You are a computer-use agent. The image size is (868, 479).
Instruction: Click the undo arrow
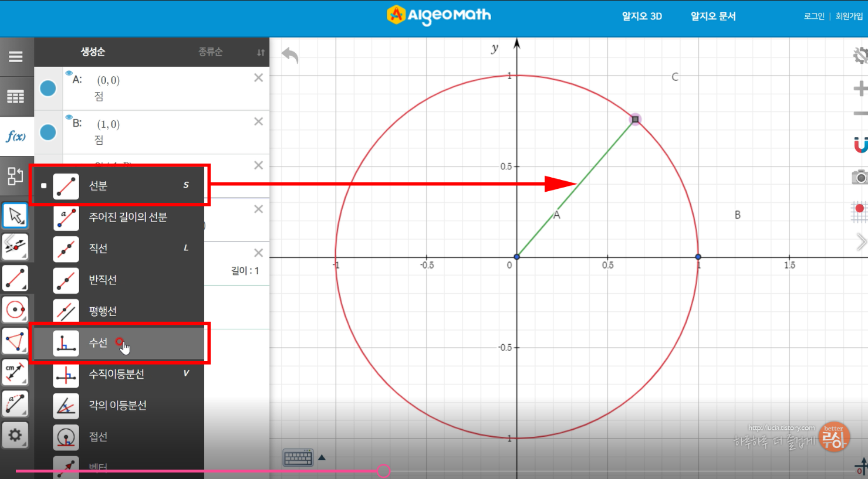click(290, 55)
